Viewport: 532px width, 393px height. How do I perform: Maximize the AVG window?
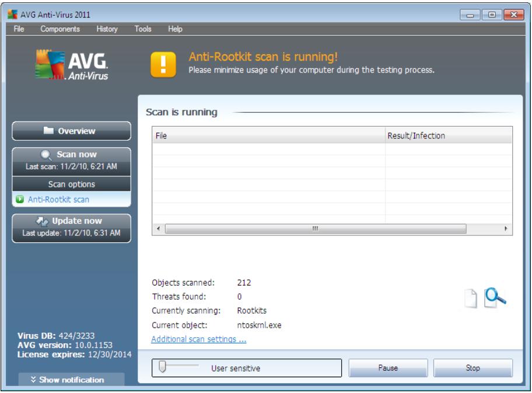click(x=492, y=15)
